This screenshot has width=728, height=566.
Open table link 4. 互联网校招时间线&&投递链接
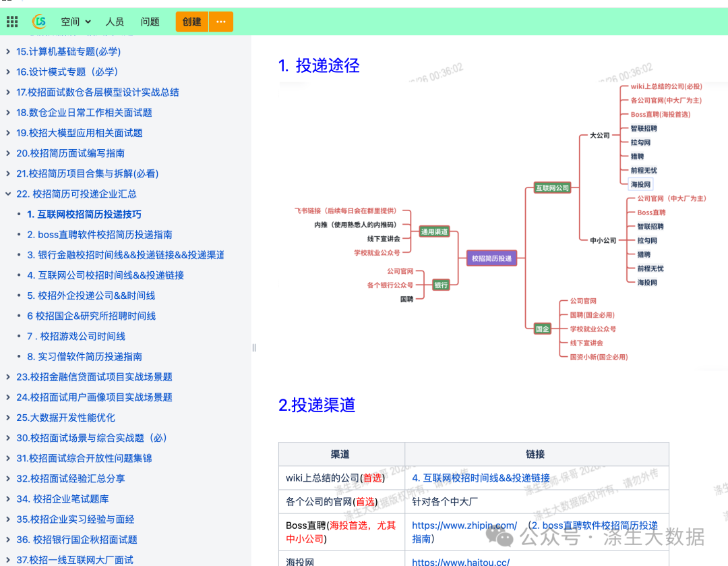click(x=481, y=478)
